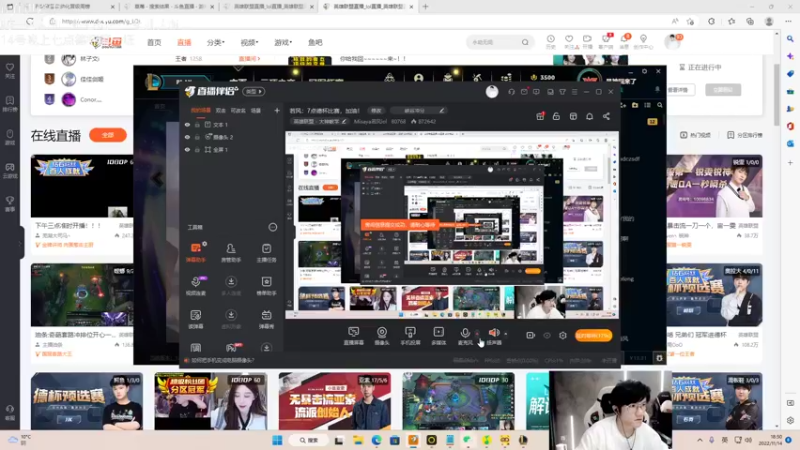
Task: Edit the stream title with 修改 button
Action: [x=376, y=110]
